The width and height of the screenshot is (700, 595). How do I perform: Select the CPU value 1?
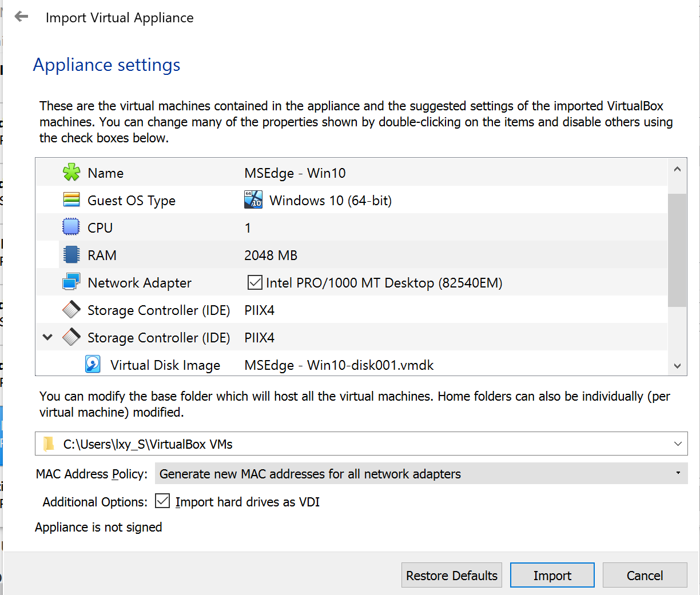tap(248, 228)
